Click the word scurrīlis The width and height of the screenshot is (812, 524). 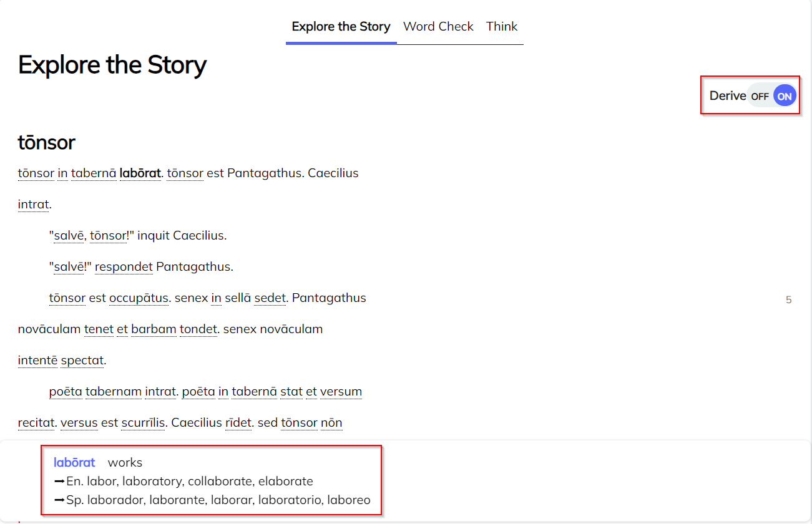click(143, 423)
